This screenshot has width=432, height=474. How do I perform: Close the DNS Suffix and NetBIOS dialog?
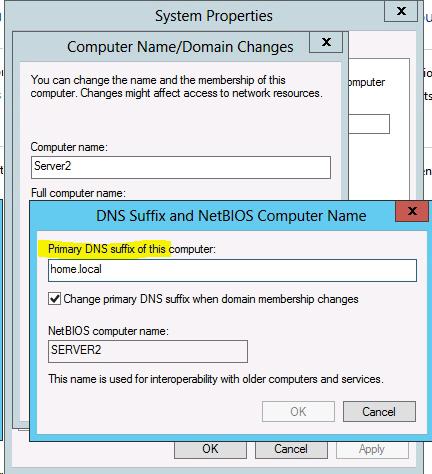coord(412,211)
